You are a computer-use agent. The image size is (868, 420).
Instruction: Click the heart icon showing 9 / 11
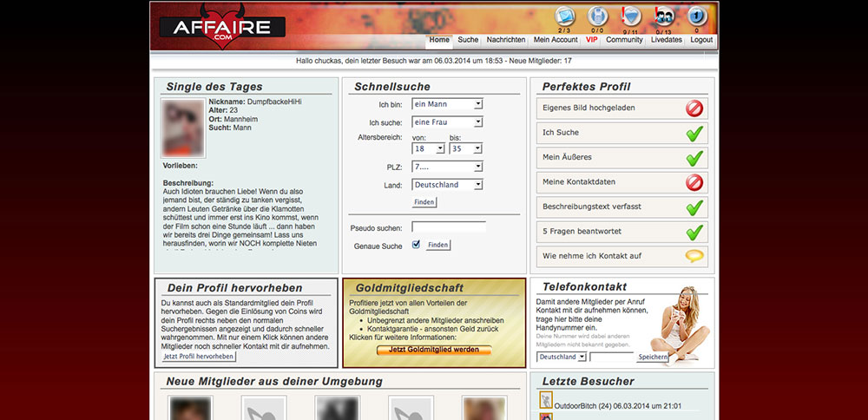pos(631,16)
